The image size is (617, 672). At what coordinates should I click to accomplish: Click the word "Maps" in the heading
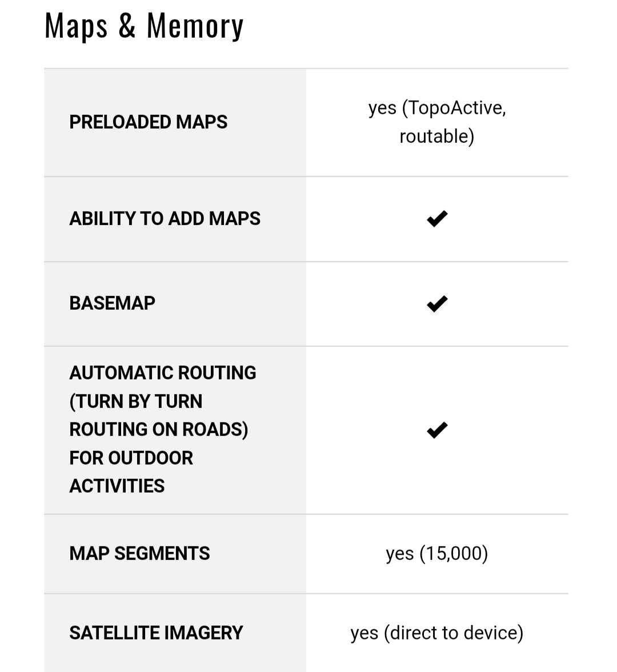click(76, 26)
